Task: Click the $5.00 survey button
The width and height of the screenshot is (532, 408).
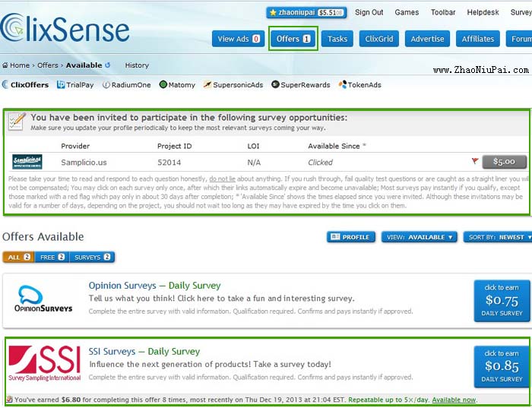Action: pos(504,162)
